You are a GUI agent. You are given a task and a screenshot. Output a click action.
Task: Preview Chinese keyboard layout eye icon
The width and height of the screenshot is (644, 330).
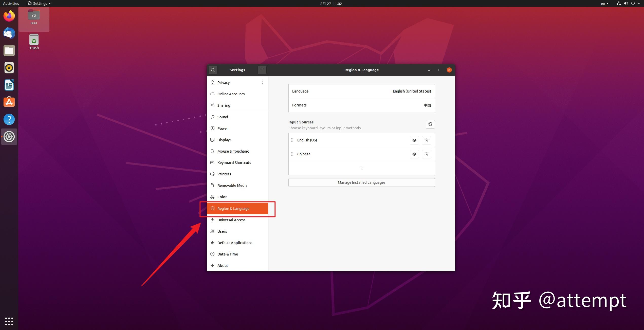414,154
